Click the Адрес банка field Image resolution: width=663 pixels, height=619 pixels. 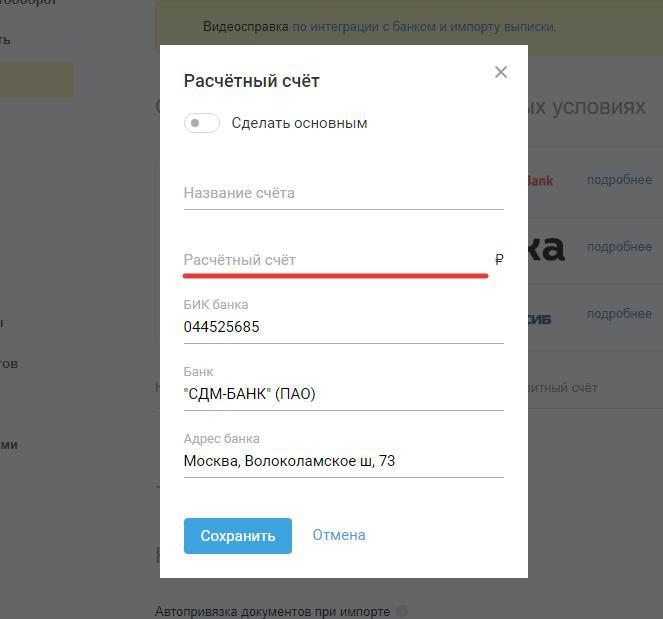point(343,461)
